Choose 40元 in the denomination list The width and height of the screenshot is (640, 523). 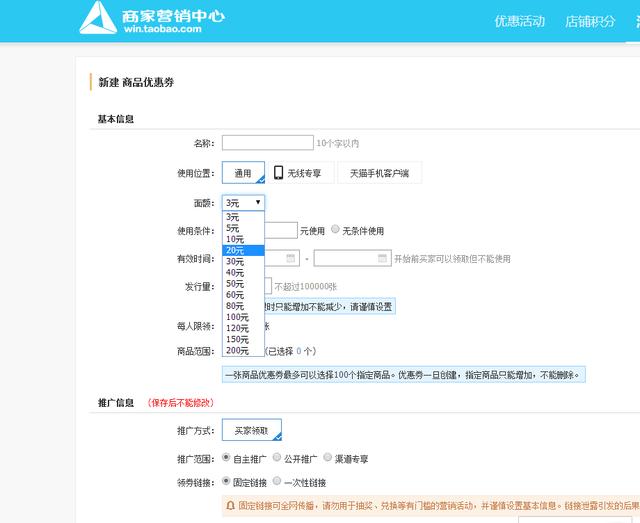243,272
